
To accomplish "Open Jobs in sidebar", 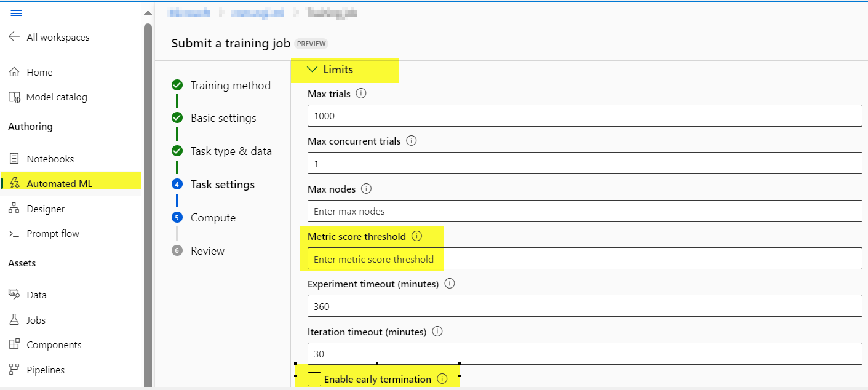I will point(36,320).
